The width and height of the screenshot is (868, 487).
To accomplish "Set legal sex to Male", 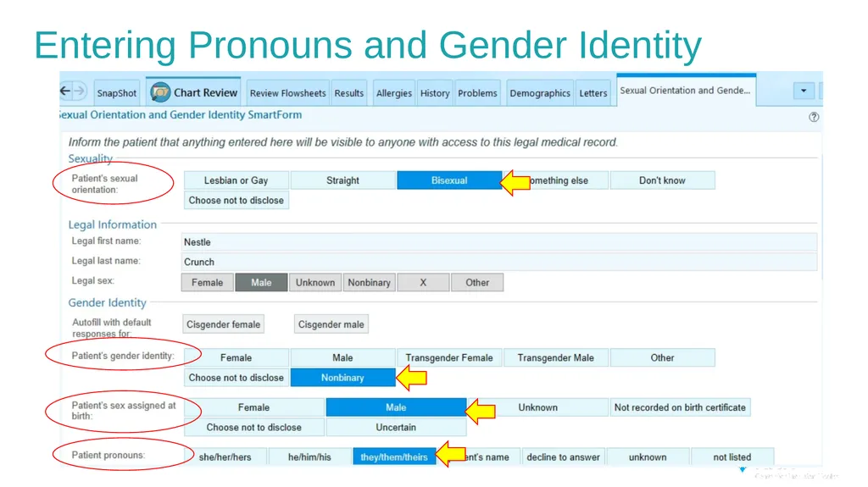I will [x=261, y=282].
